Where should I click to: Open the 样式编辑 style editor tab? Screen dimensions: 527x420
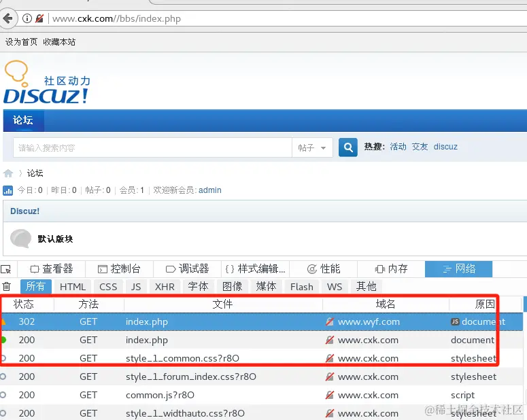coord(256,269)
